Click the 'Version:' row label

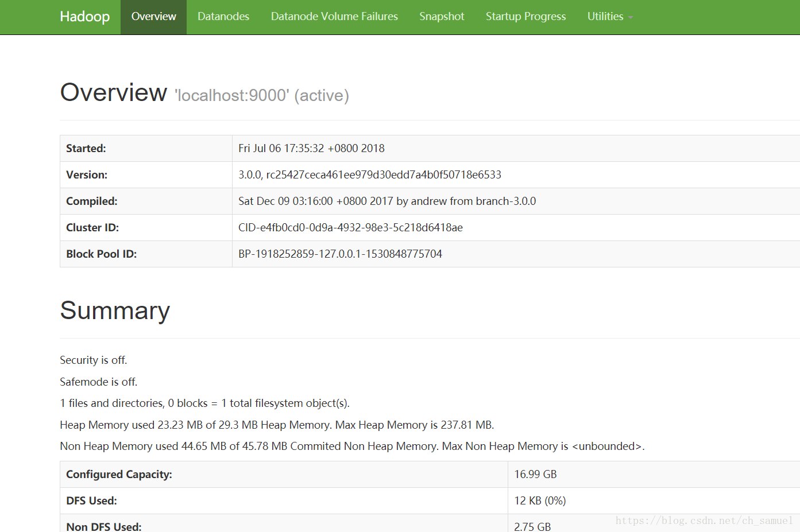pyautogui.click(x=87, y=175)
